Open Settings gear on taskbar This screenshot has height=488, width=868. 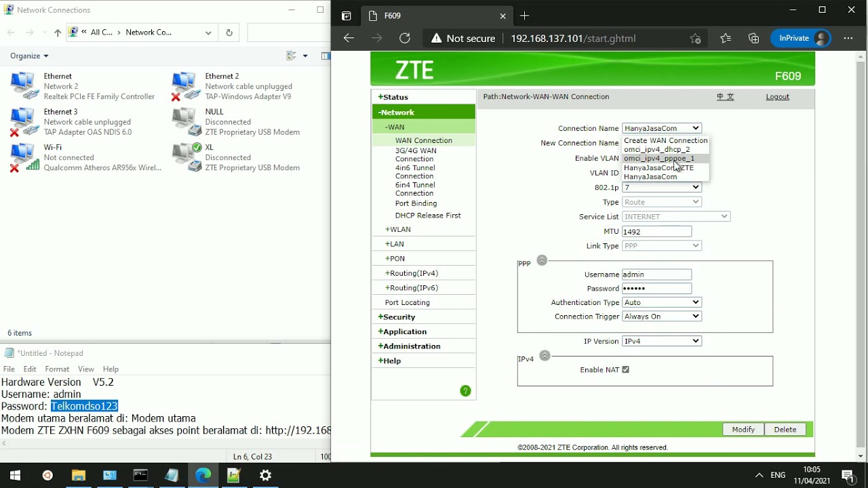(x=266, y=475)
